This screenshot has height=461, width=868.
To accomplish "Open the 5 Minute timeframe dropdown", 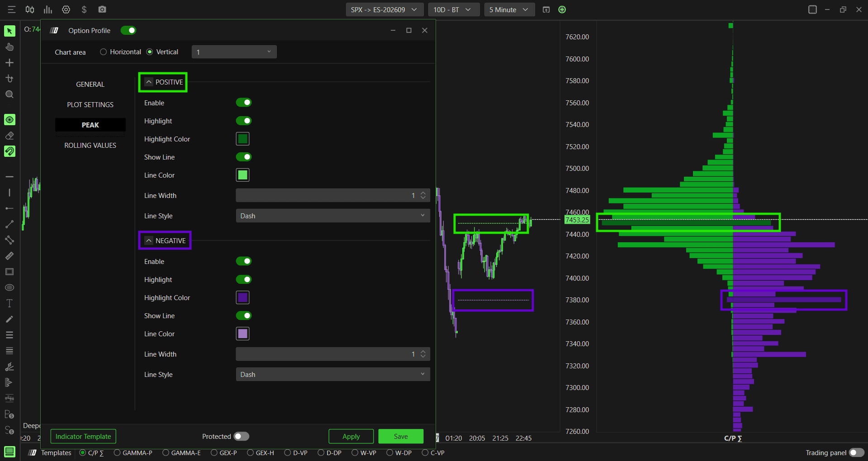I will click(x=509, y=9).
